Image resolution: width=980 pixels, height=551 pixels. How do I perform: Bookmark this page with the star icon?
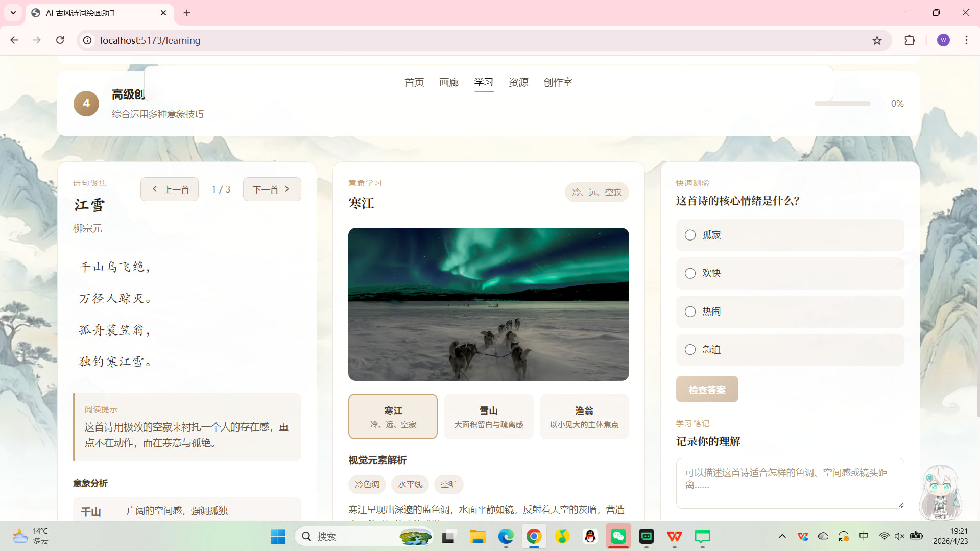[x=877, y=40]
